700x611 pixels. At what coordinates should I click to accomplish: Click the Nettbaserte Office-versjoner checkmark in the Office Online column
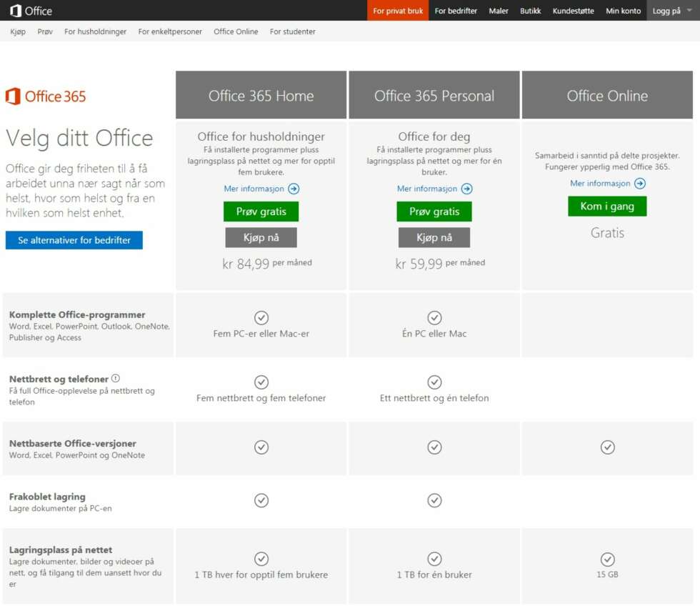click(x=608, y=447)
